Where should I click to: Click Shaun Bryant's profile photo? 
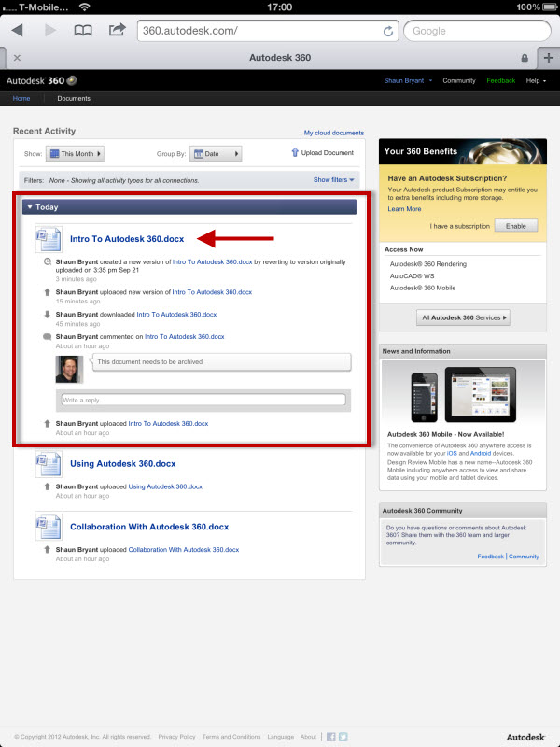click(x=68, y=369)
